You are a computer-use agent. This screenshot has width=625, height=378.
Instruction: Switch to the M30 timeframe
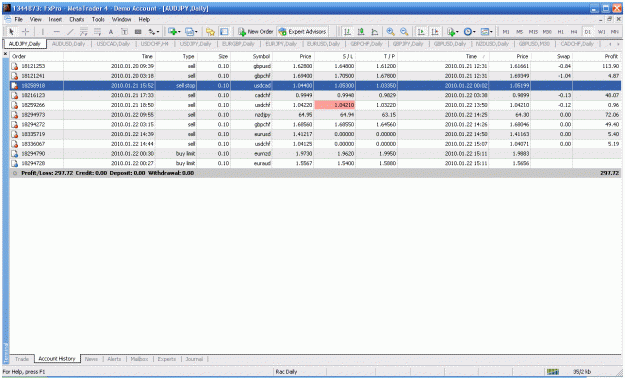pos(547,32)
